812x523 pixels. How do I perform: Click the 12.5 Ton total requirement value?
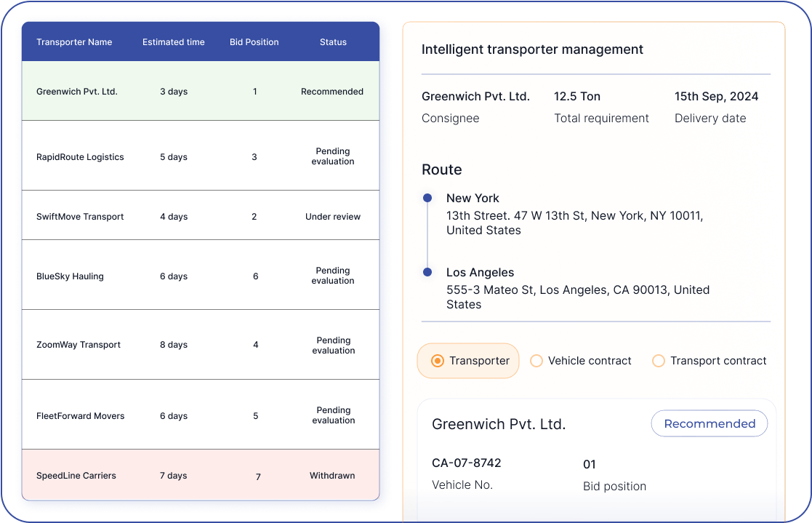tap(577, 97)
